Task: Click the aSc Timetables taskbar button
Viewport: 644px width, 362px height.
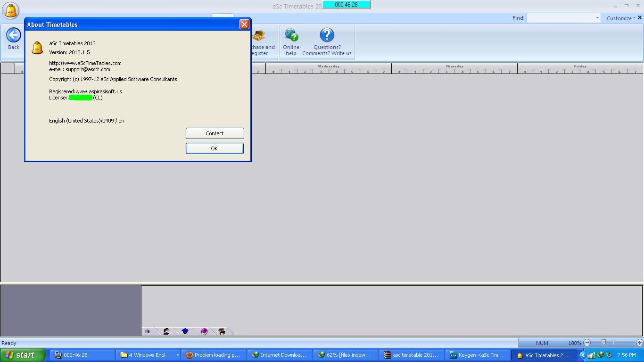Action: [x=544, y=355]
